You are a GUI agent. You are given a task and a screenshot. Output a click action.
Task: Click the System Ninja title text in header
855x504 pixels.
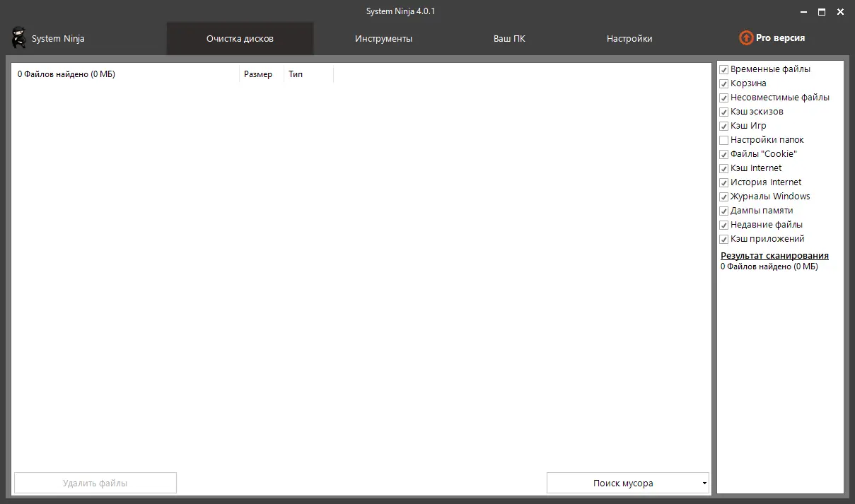tap(58, 39)
